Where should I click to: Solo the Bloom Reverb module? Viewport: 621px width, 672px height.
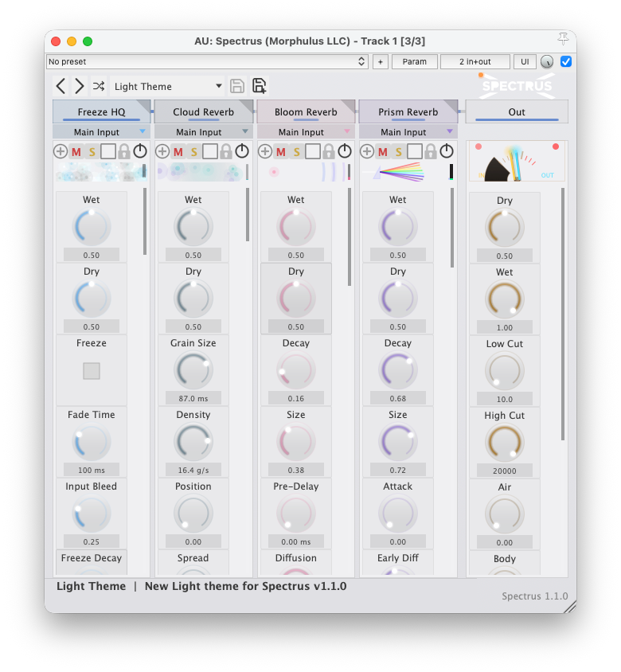point(297,152)
